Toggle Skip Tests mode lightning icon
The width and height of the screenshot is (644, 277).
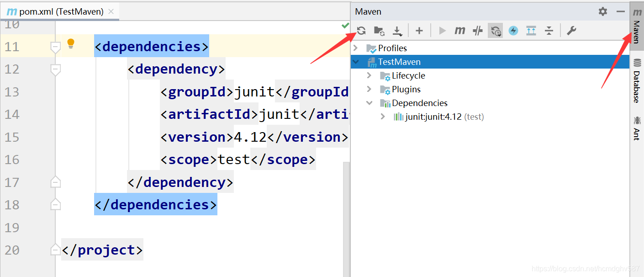click(513, 31)
